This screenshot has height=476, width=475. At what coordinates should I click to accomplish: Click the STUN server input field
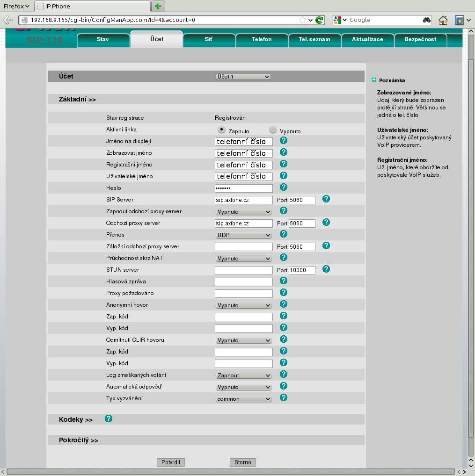[243, 270]
